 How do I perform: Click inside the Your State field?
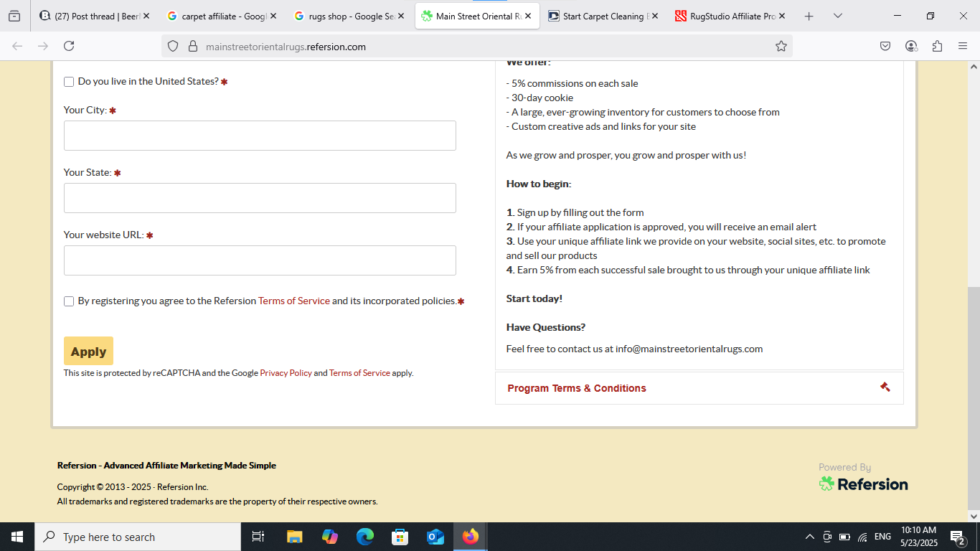[260, 198]
